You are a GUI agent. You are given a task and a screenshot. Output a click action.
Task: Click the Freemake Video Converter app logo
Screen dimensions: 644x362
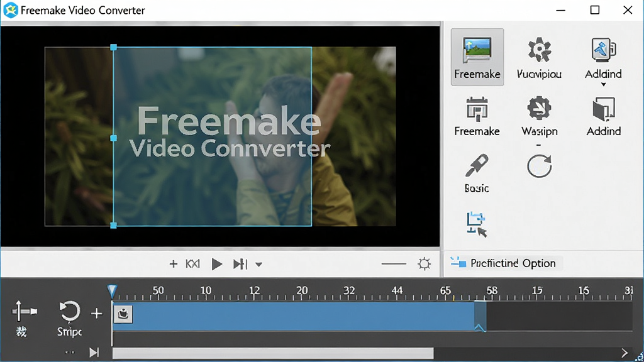(10, 10)
